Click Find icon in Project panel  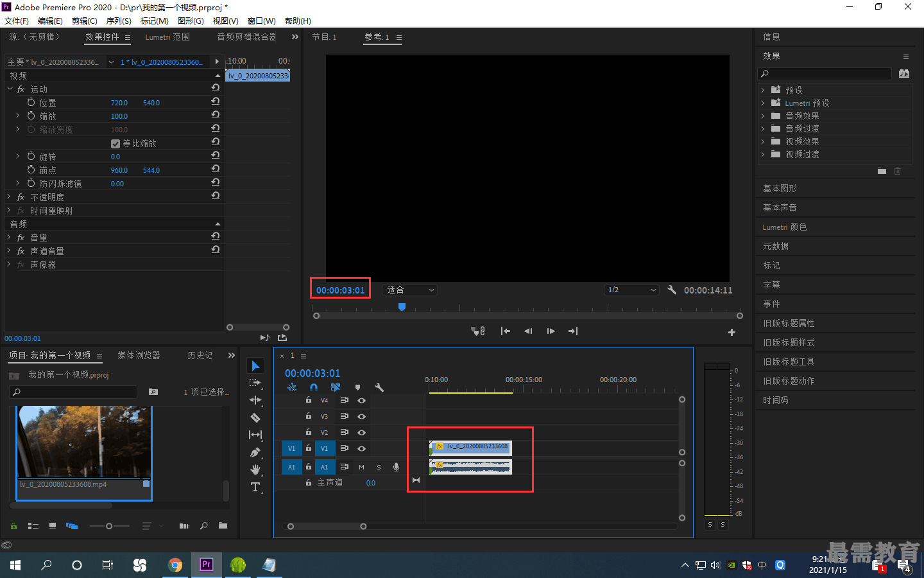(x=204, y=525)
